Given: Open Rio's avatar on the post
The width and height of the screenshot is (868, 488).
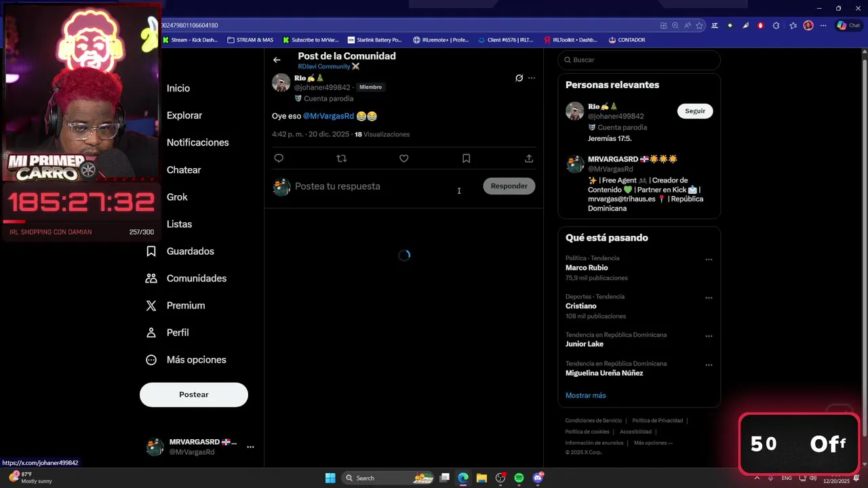Looking at the screenshot, I should coord(281,83).
